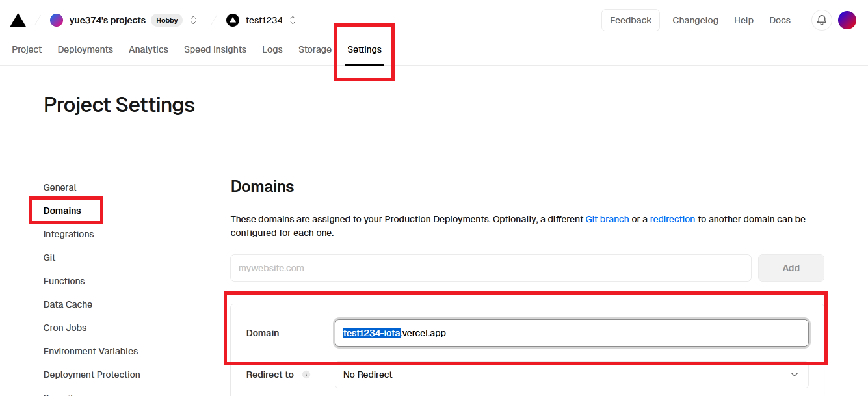Click the Domain field containing test1234-iota.vercel.app
The height and width of the screenshot is (396, 868).
[x=572, y=333]
